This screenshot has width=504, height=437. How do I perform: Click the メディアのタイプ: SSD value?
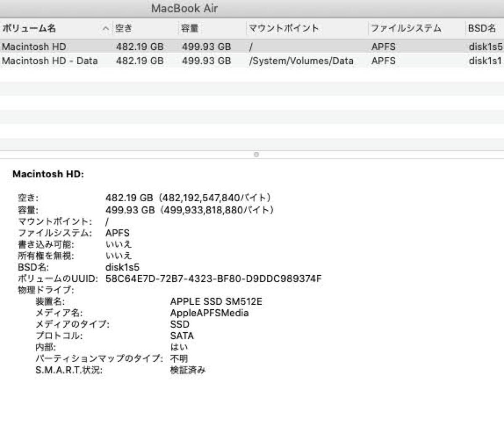tap(180, 324)
